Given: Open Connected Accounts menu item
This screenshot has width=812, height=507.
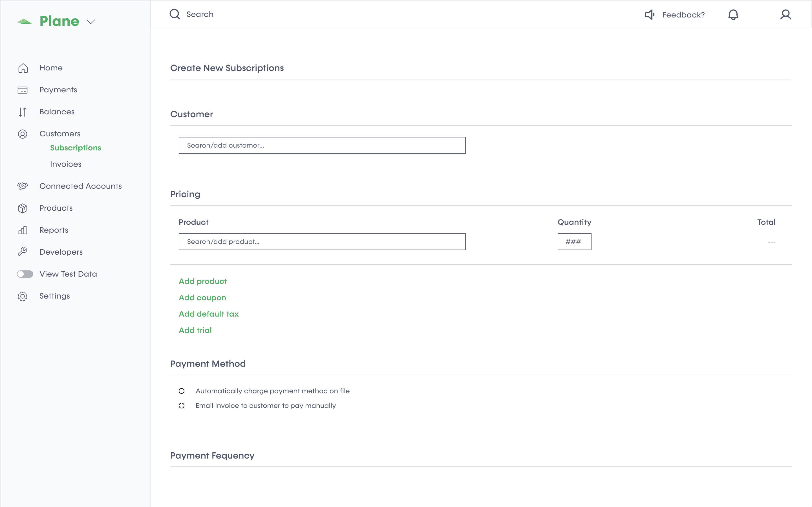Looking at the screenshot, I should pyautogui.click(x=81, y=186).
